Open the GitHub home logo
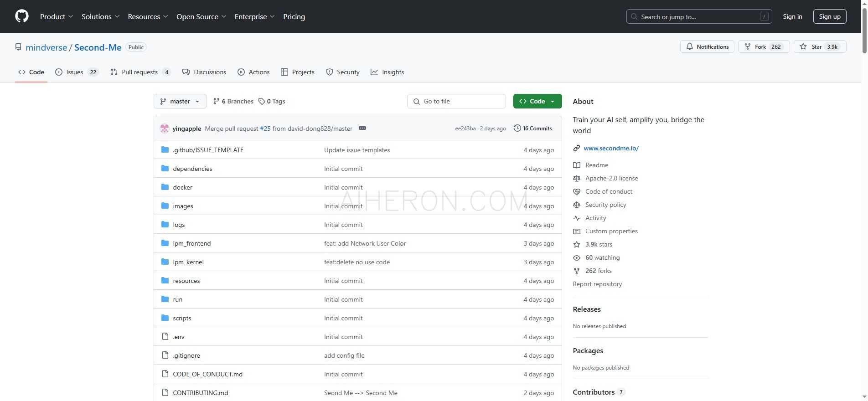Viewport: 868px width, 401px height. pyautogui.click(x=22, y=16)
